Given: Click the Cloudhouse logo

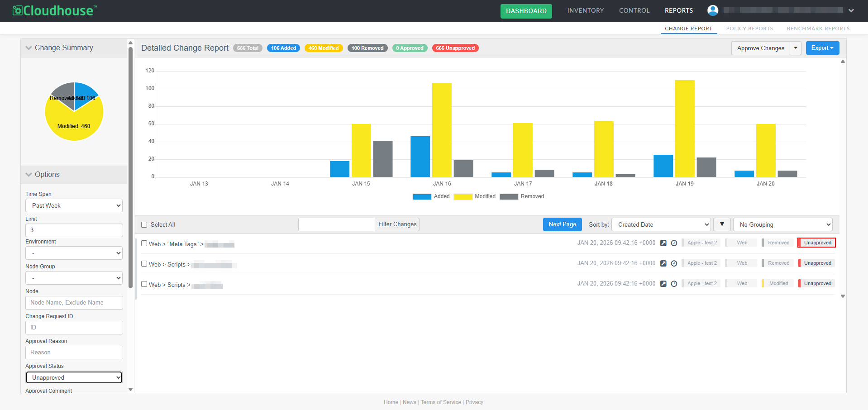Looking at the screenshot, I should 55,10.
